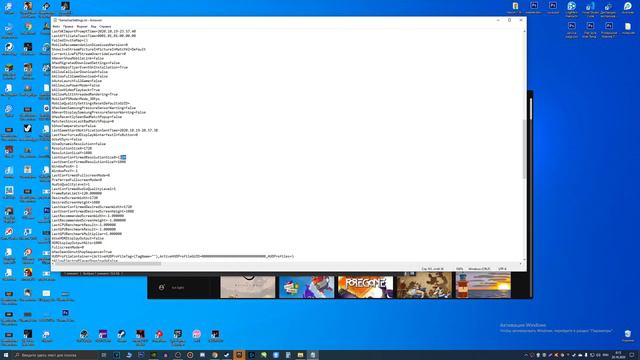The image size is (640, 360).
Task: Open the Файл menu in Notepad
Action: click(56, 27)
